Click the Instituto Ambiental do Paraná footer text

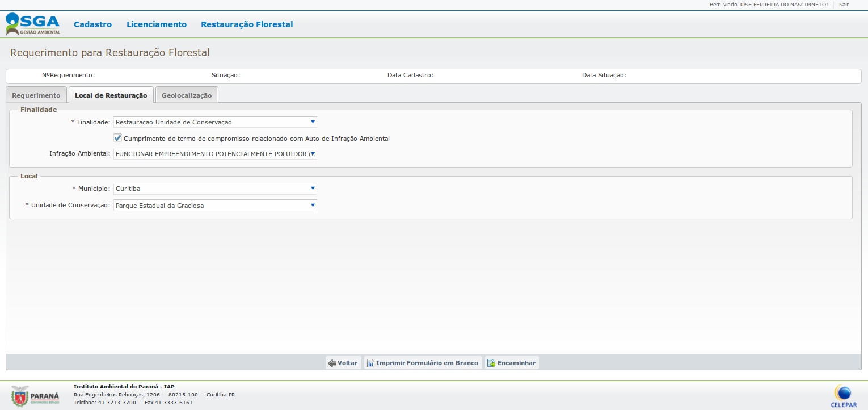pos(124,386)
